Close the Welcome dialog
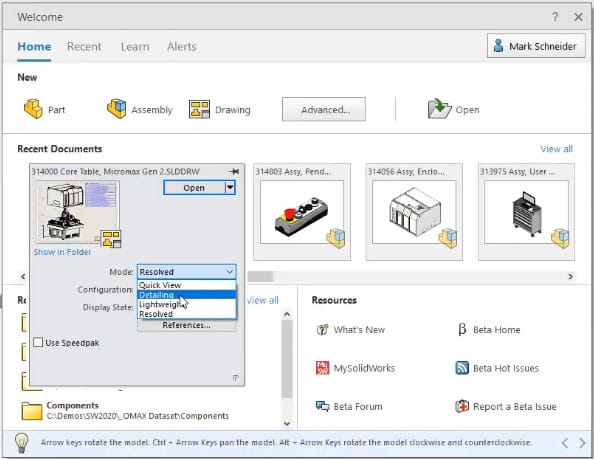This screenshot has width=594, height=459. point(578,17)
